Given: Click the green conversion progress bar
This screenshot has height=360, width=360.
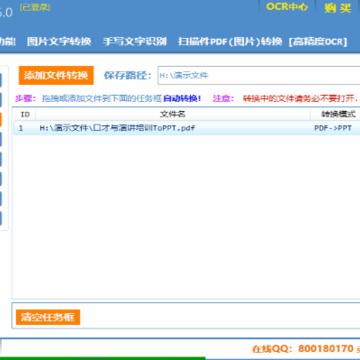Looking at the screenshot, I should tap(102, 358).
